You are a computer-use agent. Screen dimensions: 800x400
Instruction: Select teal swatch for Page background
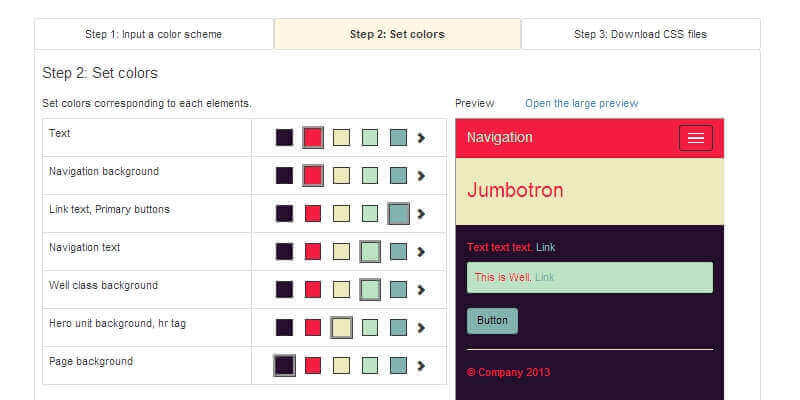tap(398, 365)
